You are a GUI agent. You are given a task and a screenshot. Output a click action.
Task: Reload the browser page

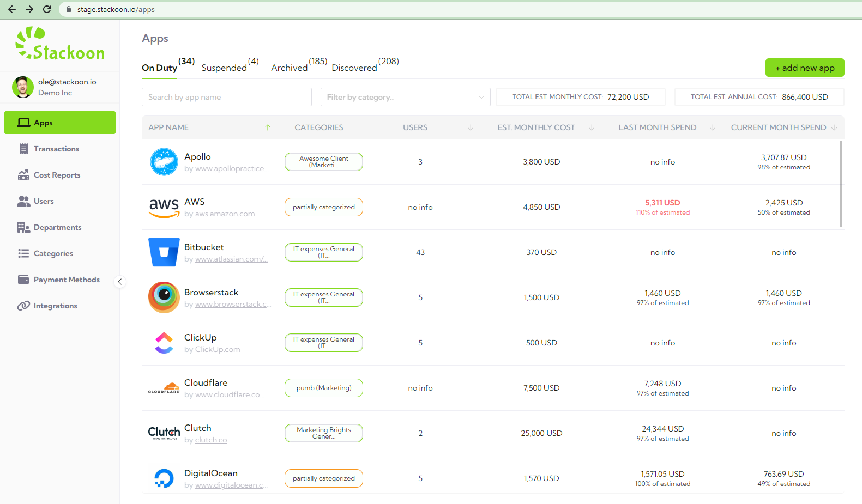click(47, 9)
